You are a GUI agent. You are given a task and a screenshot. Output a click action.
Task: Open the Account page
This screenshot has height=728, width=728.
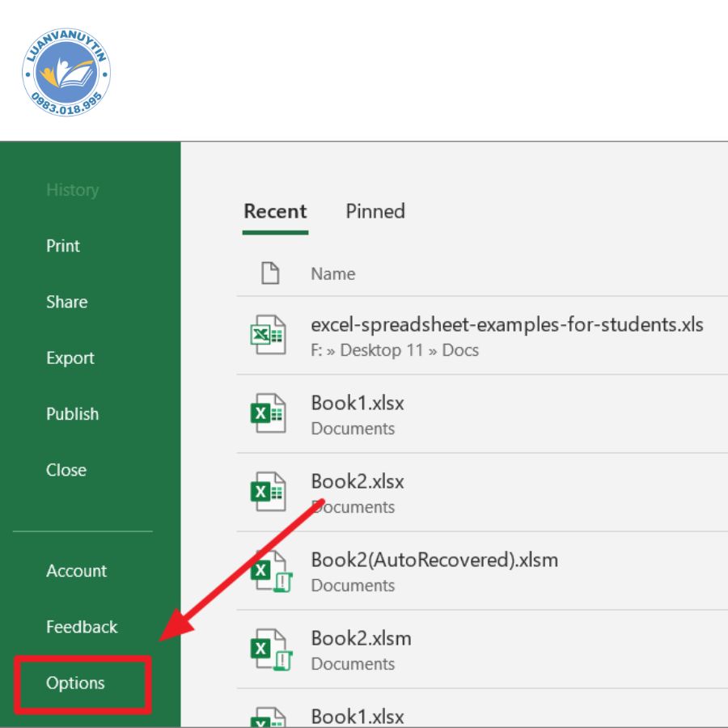[x=77, y=571]
